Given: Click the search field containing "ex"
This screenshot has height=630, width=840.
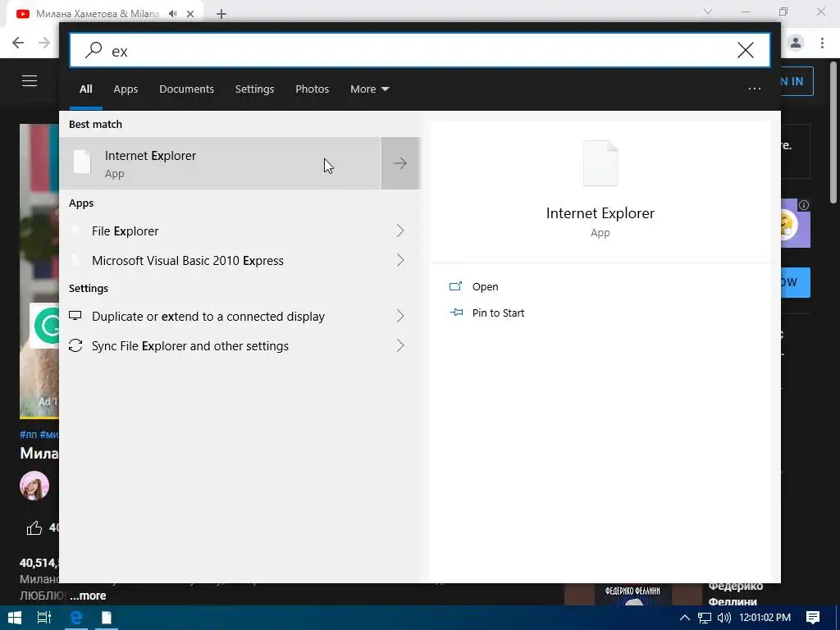Looking at the screenshot, I should pos(419,50).
